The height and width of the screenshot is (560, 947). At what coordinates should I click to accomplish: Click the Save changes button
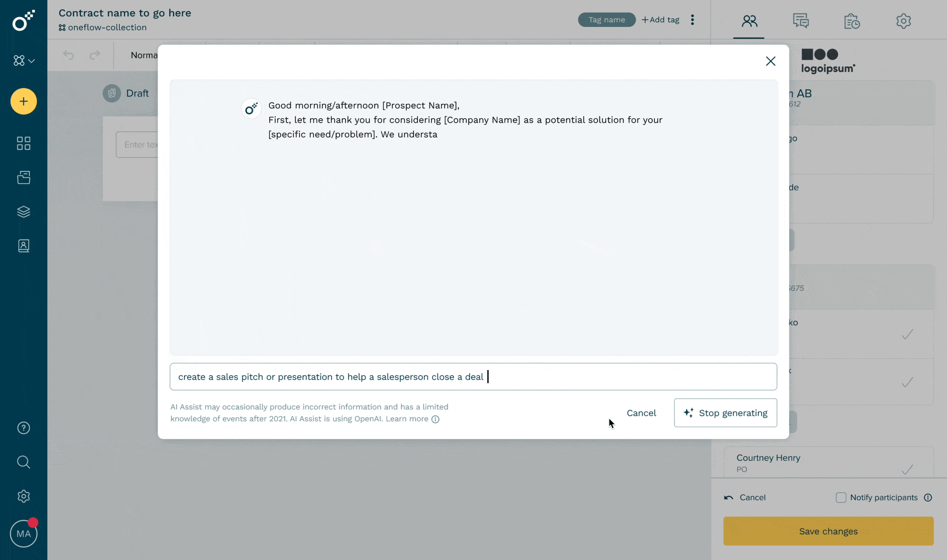pos(828,531)
